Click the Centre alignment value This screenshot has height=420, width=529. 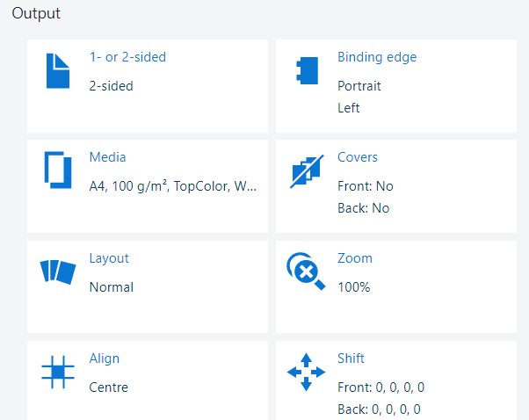(109, 387)
